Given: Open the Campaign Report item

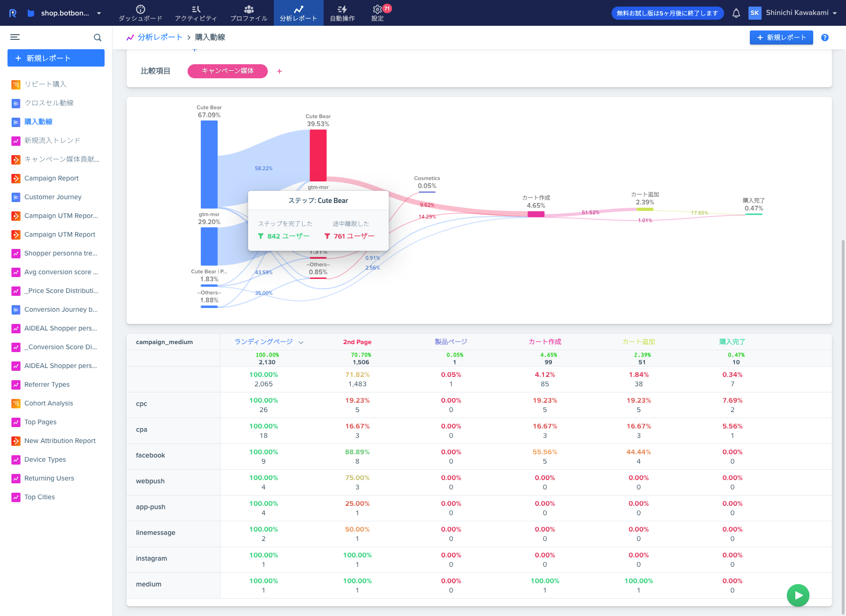Looking at the screenshot, I should click(52, 178).
